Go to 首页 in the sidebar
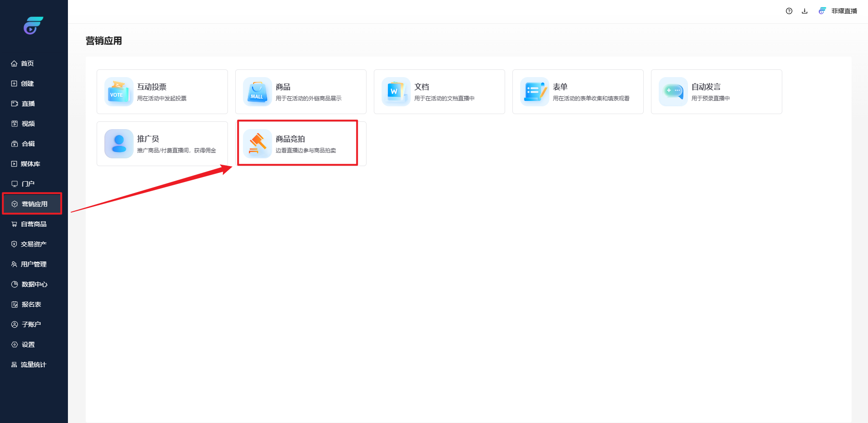This screenshot has height=423, width=868. (27, 63)
